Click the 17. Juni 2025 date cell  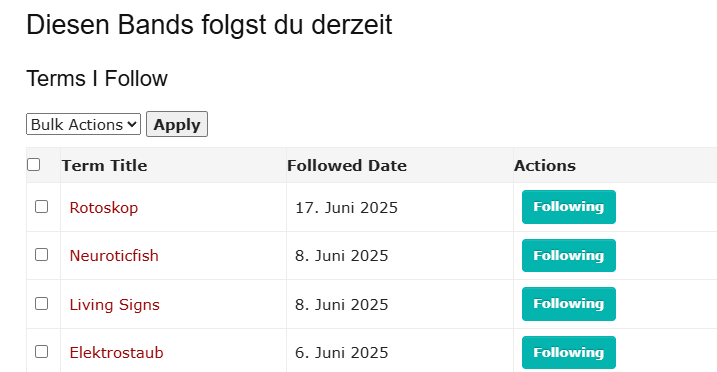pyautogui.click(x=346, y=207)
